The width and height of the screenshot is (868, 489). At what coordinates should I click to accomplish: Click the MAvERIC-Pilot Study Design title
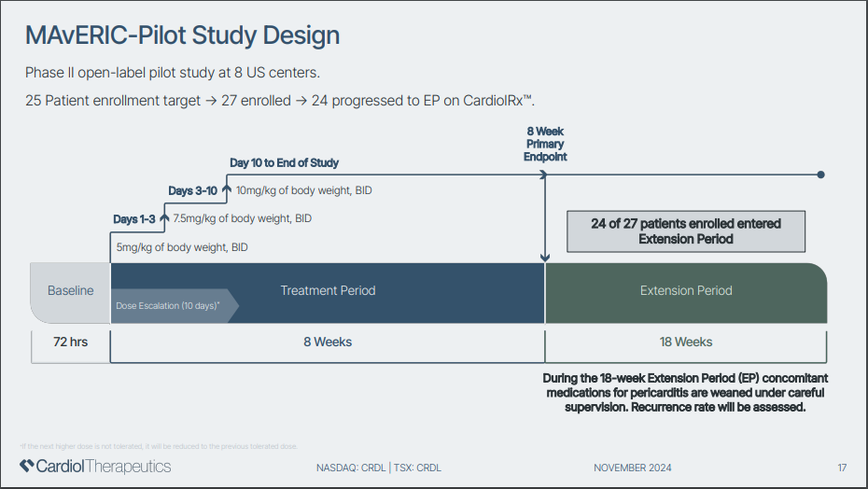click(183, 35)
